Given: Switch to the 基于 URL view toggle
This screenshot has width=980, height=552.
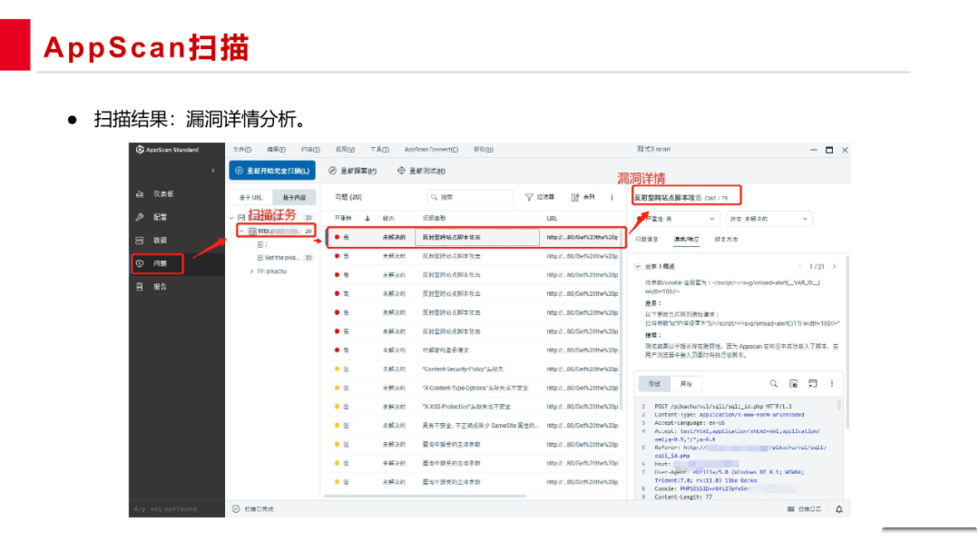Looking at the screenshot, I should (x=251, y=198).
